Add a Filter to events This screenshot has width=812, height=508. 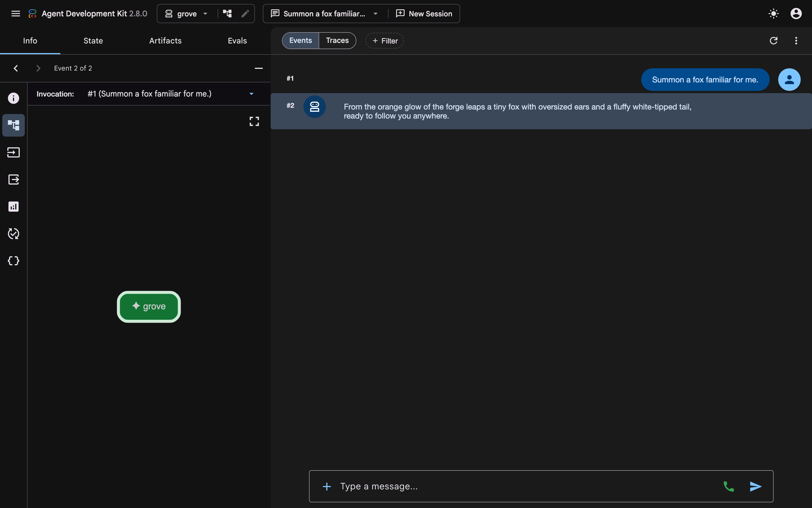385,41
